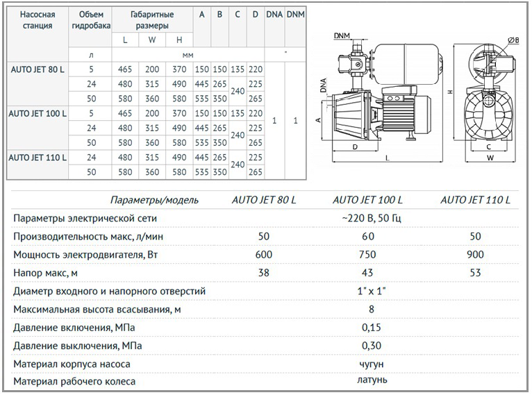Click the DNM value '1' in the dimensions table
Viewport: 532px width, 395px height.
296,121
